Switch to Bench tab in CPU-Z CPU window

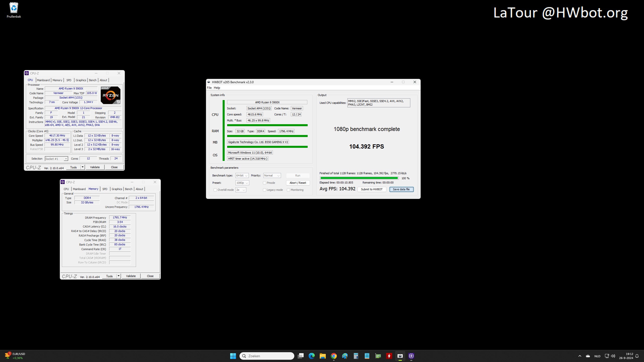click(93, 80)
